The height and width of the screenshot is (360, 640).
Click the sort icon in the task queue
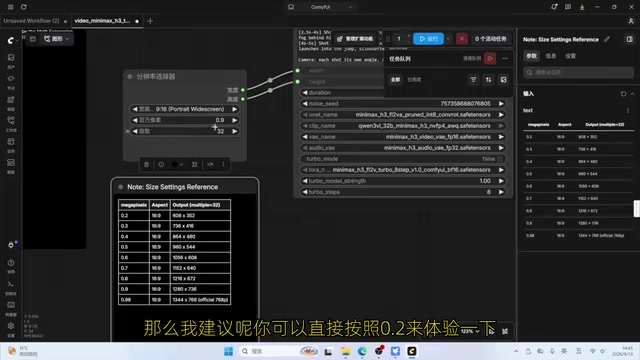(489, 80)
